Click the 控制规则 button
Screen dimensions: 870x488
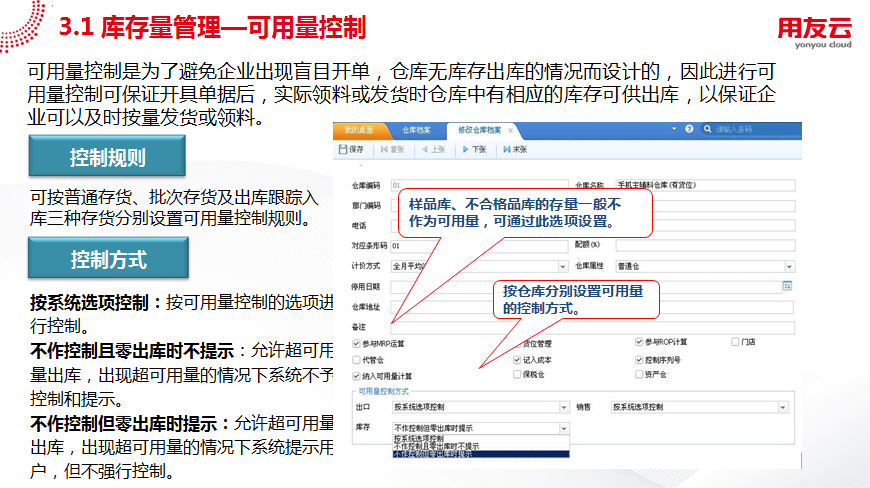click(107, 156)
